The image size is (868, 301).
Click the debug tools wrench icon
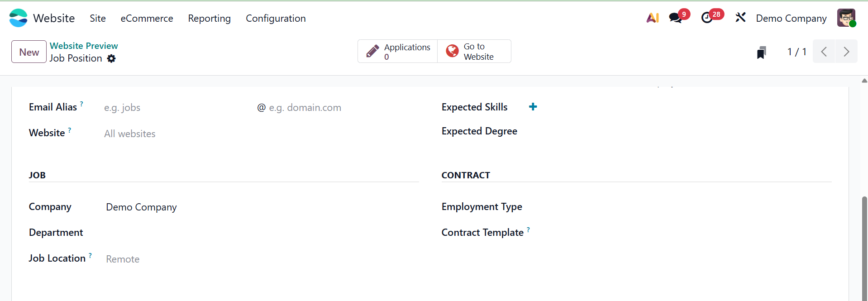(740, 18)
